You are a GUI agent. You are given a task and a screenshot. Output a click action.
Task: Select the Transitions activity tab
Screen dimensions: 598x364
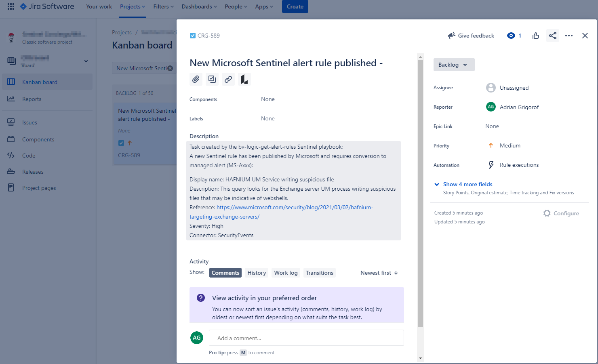(320, 273)
